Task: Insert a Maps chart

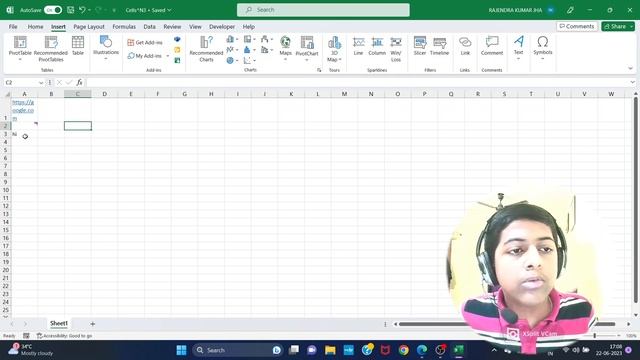Action: (285, 48)
